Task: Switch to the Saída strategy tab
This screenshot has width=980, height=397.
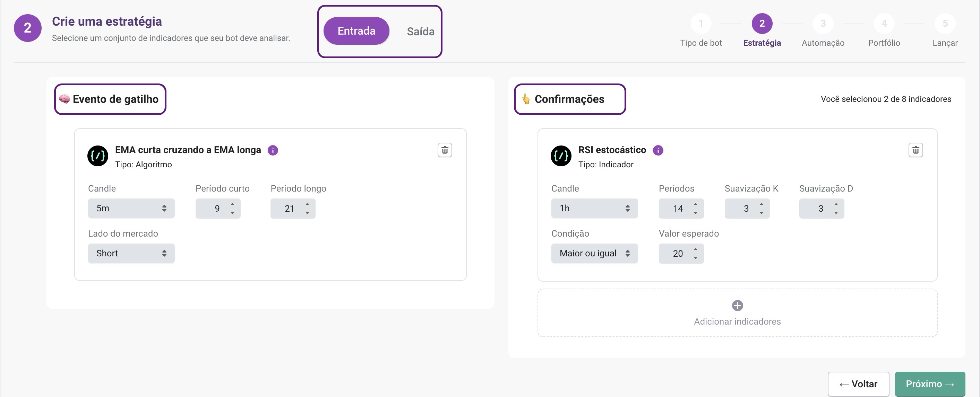Action: (x=420, y=31)
